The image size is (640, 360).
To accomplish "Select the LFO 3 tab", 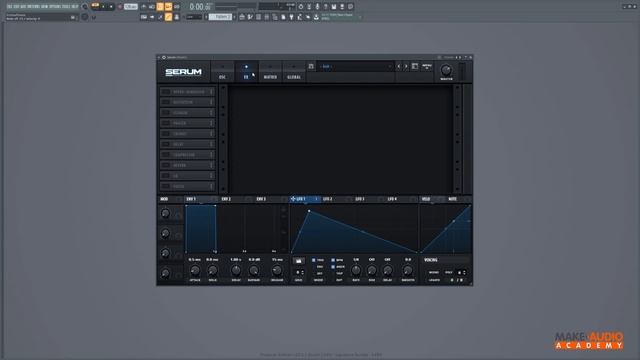I will pyautogui.click(x=360, y=199).
